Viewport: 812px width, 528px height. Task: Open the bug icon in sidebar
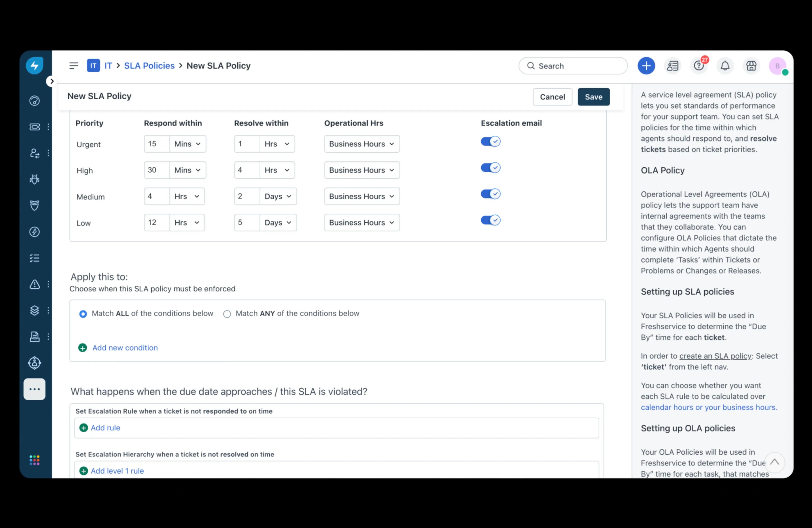pos(34,179)
